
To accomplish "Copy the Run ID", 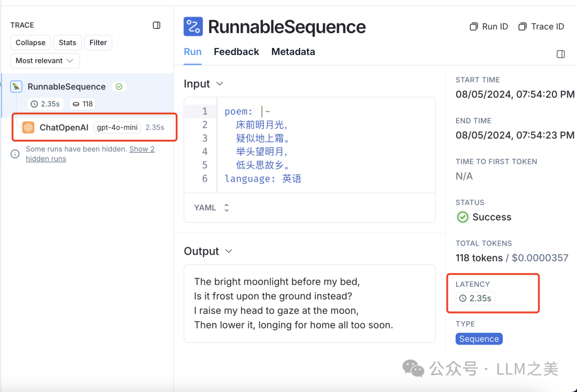I will pos(488,27).
